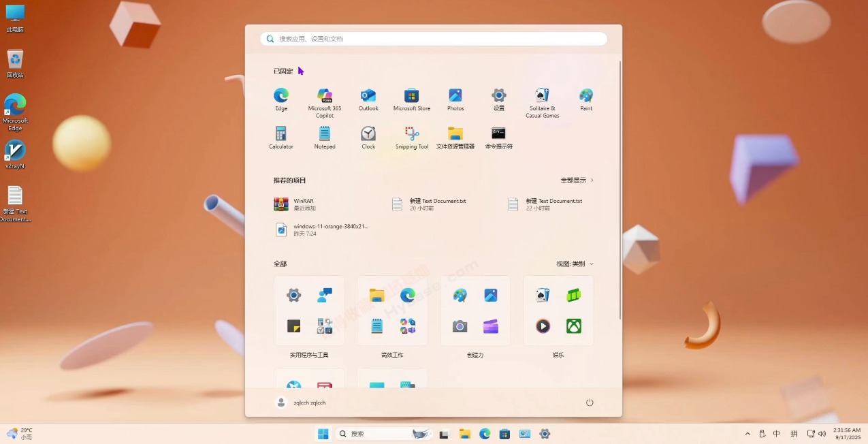Screen dimensions: 868x444
Task: Open the Photos app
Action: [455, 96]
